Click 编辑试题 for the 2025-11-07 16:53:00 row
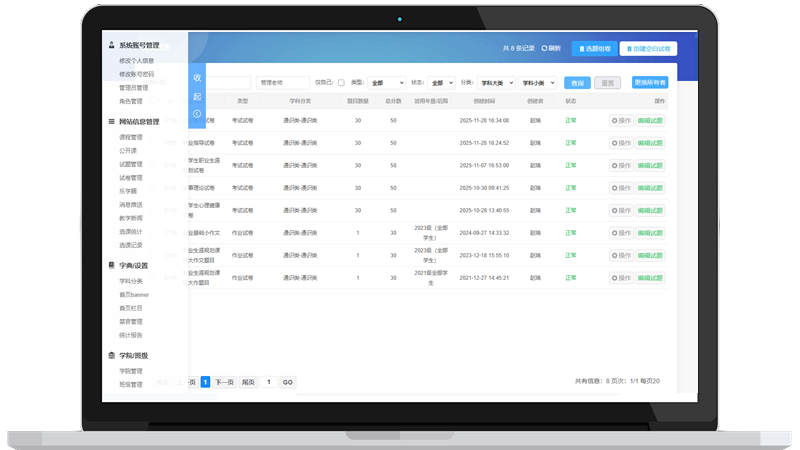 (650, 165)
